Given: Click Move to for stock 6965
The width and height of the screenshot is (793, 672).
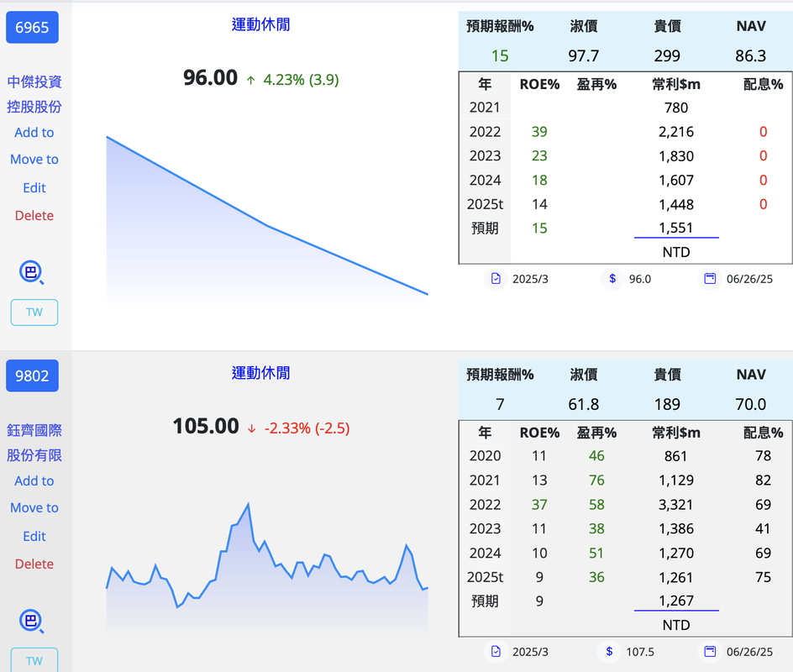Looking at the screenshot, I should (x=34, y=160).
